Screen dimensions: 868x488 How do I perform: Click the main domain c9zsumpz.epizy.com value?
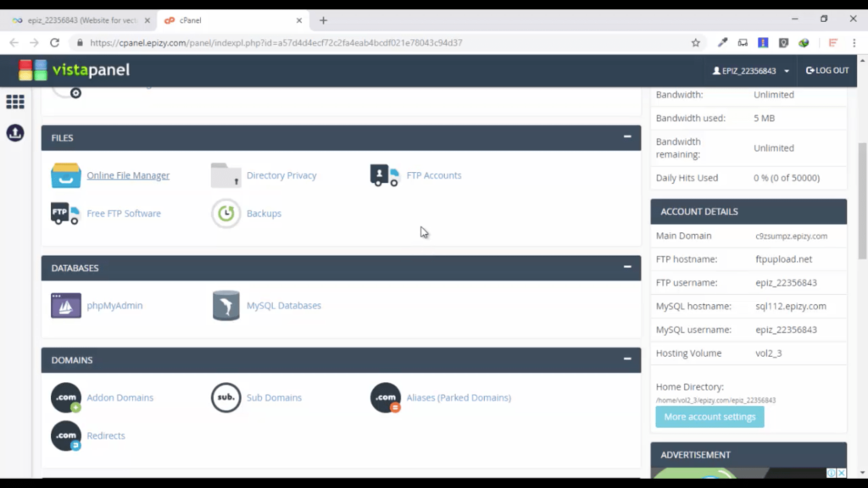(791, 236)
